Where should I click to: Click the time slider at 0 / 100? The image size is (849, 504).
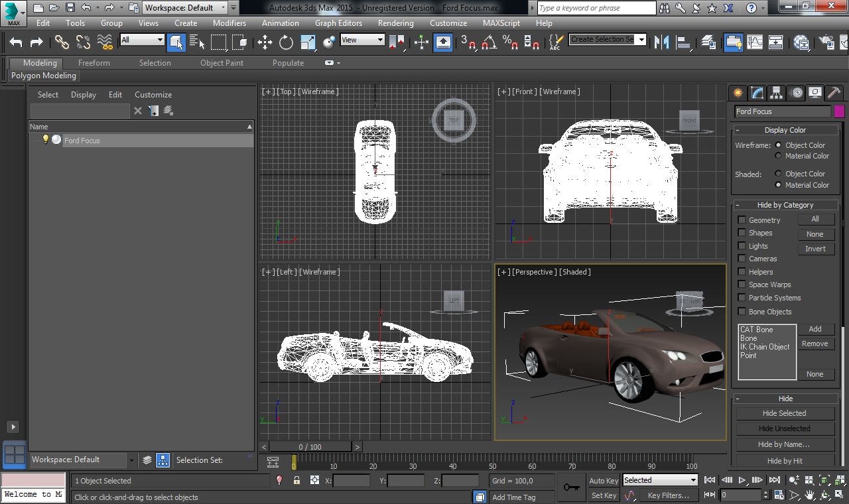point(310,447)
